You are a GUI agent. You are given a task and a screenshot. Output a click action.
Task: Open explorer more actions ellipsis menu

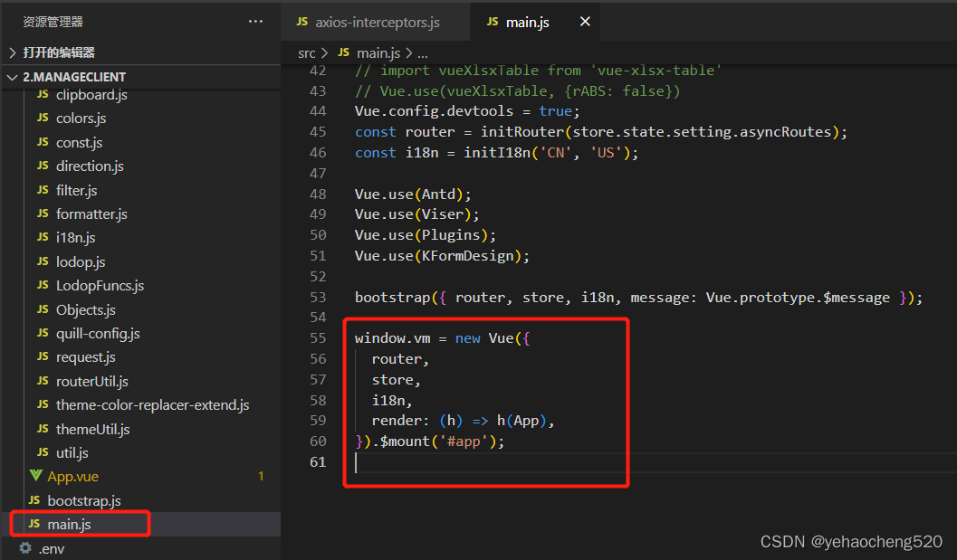[255, 22]
